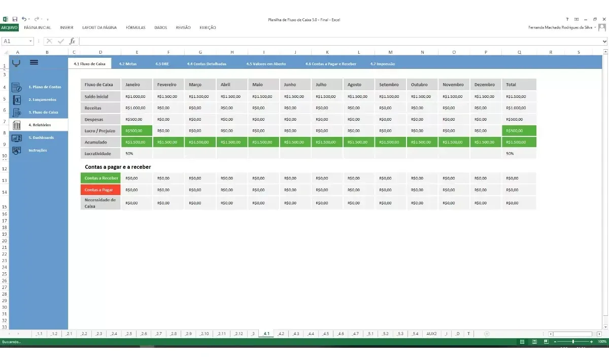Open the ARQUIVO menu tab
This screenshot has width=609, height=364.
[x=9, y=27]
